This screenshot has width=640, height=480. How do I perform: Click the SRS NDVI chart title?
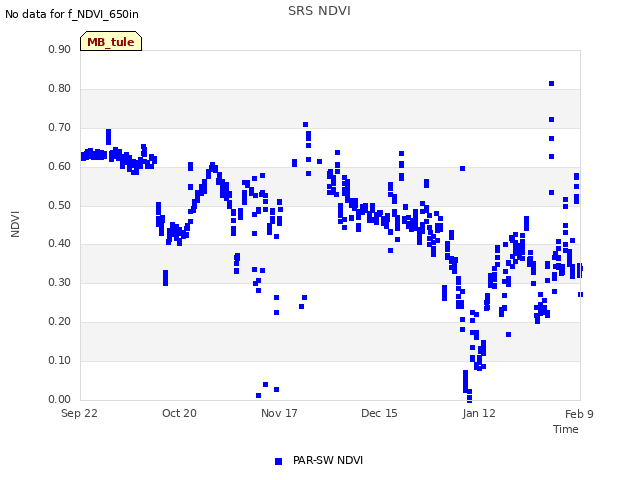(319, 11)
